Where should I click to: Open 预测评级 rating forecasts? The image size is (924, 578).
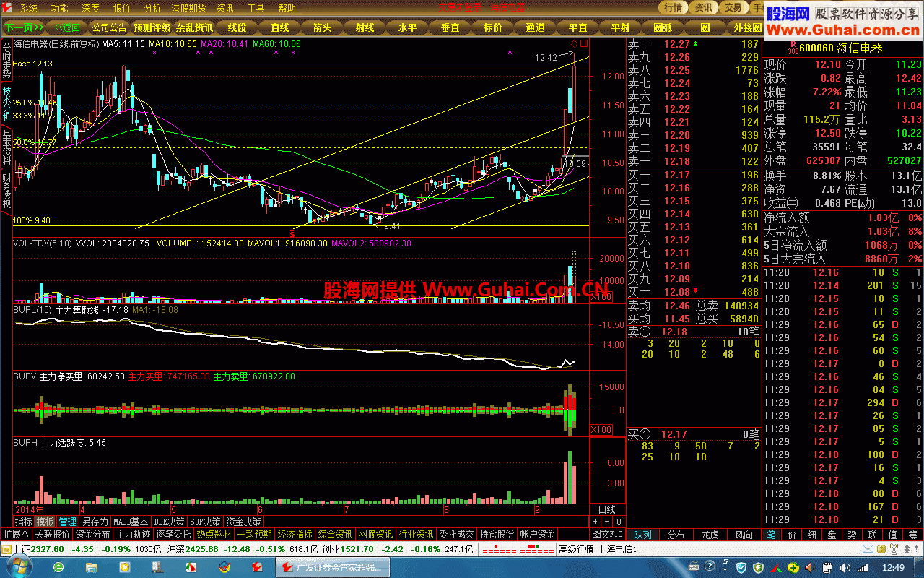152,27
